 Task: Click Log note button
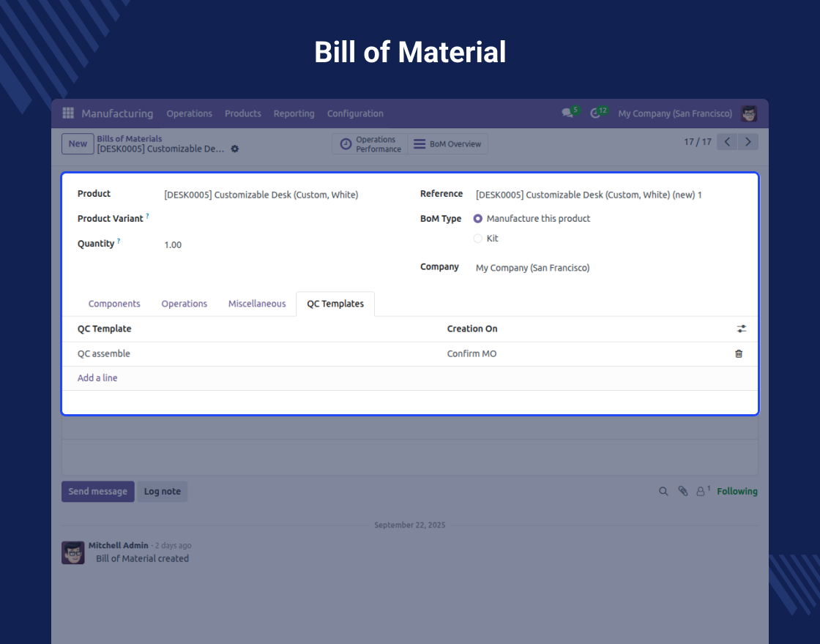162,491
